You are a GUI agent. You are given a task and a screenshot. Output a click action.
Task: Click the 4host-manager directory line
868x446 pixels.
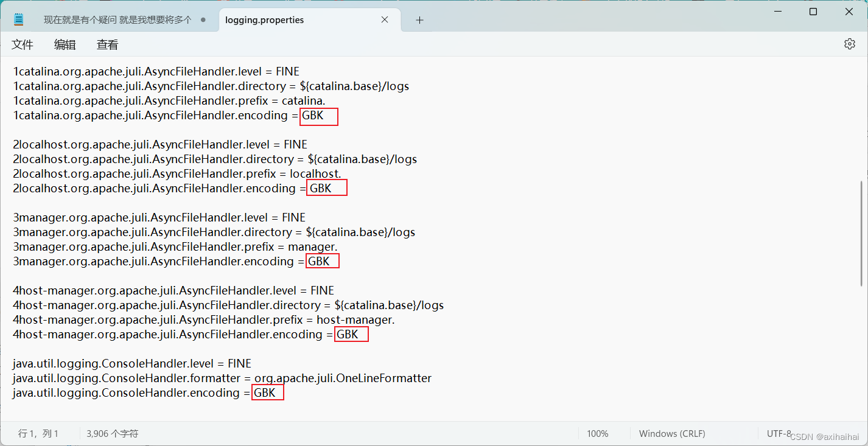click(228, 305)
